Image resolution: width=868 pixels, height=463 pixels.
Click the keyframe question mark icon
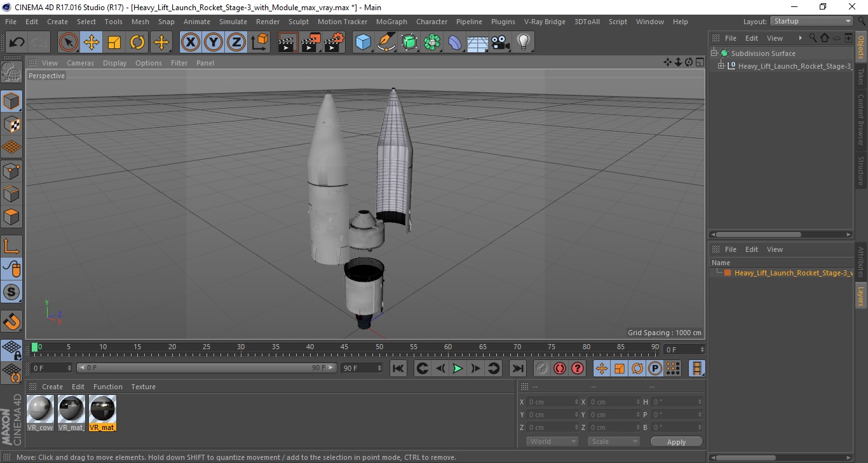coord(577,368)
